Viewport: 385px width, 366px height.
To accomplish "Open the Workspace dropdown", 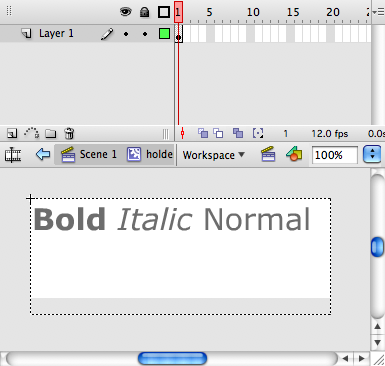I will click(x=213, y=155).
